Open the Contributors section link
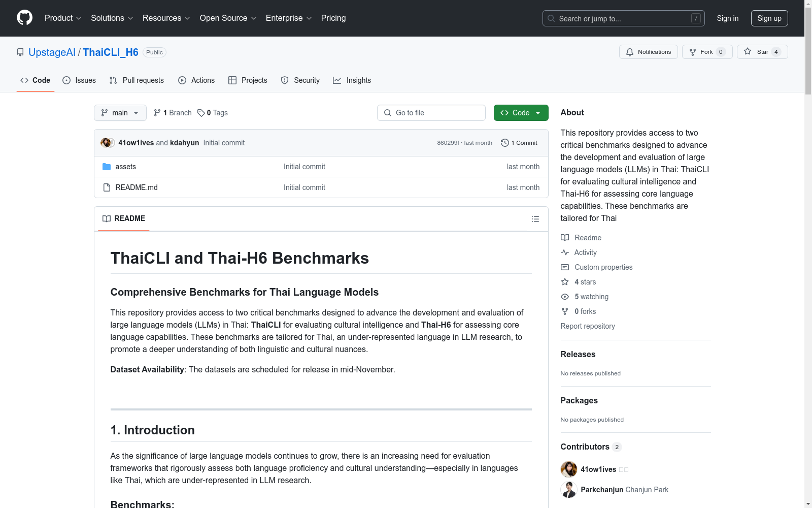Image resolution: width=812 pixels, height=508 pixels. point(591,447)
